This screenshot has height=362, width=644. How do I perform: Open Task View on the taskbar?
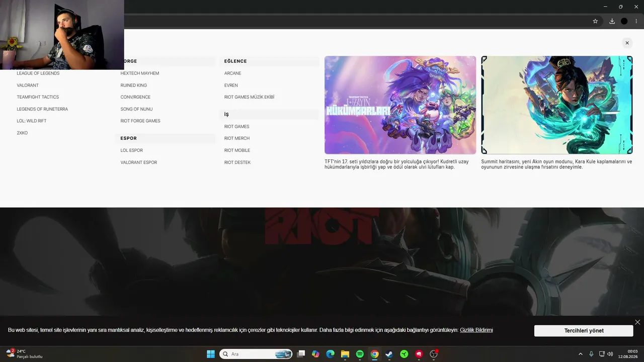click(x=301, y=354)
